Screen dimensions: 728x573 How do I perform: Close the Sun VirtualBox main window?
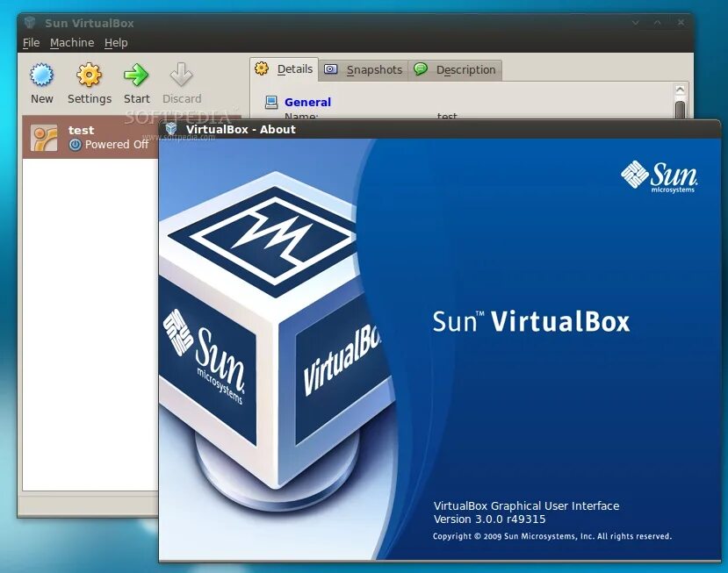click(681, 22)
